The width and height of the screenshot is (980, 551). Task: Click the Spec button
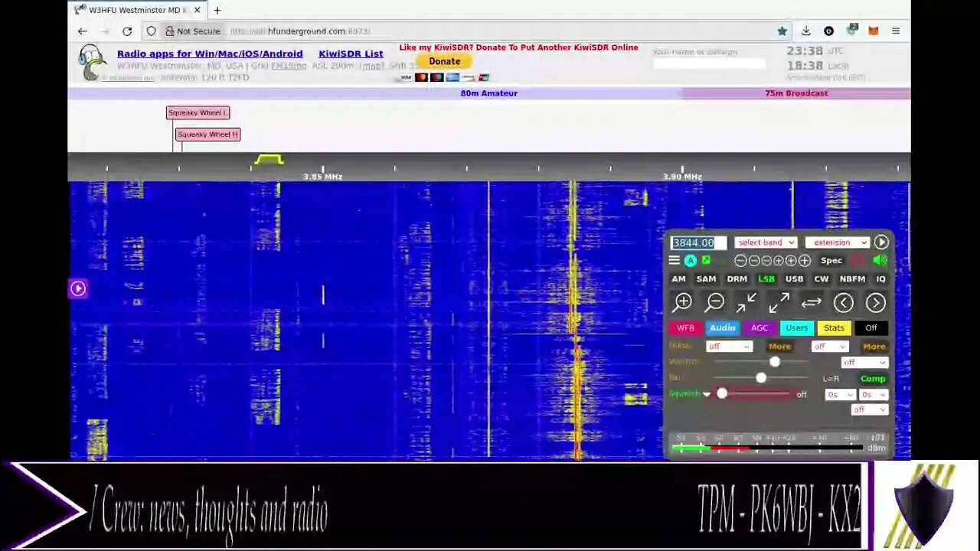tap(831, 261)
